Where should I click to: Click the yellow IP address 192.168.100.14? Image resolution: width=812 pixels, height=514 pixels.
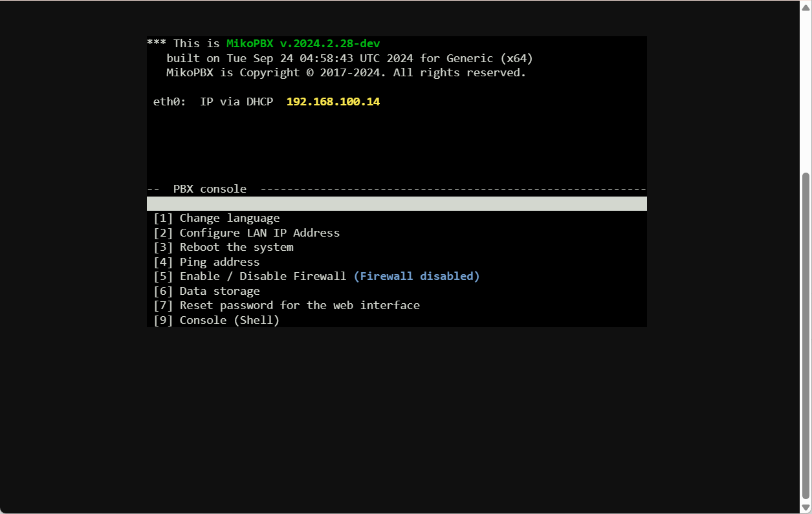point(333,102)
